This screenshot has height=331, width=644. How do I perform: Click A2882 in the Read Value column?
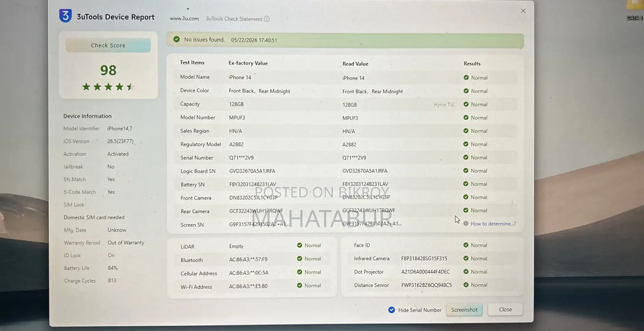point(350,145)
